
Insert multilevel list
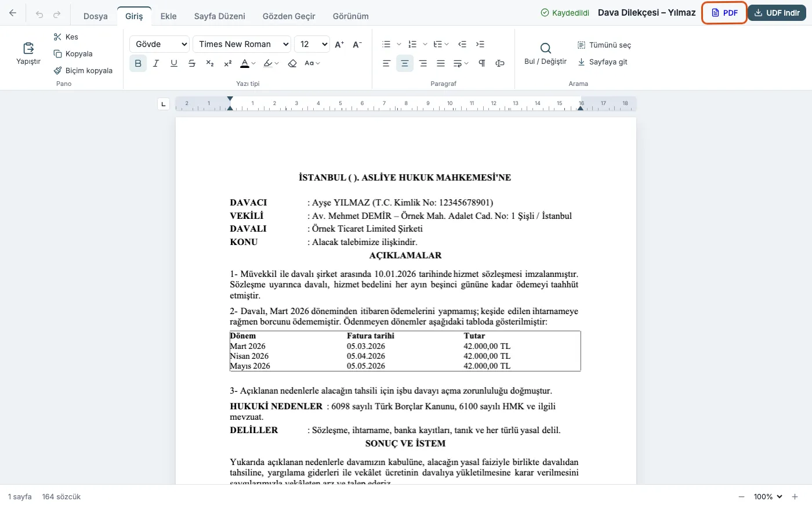click(x=438, y=44)
